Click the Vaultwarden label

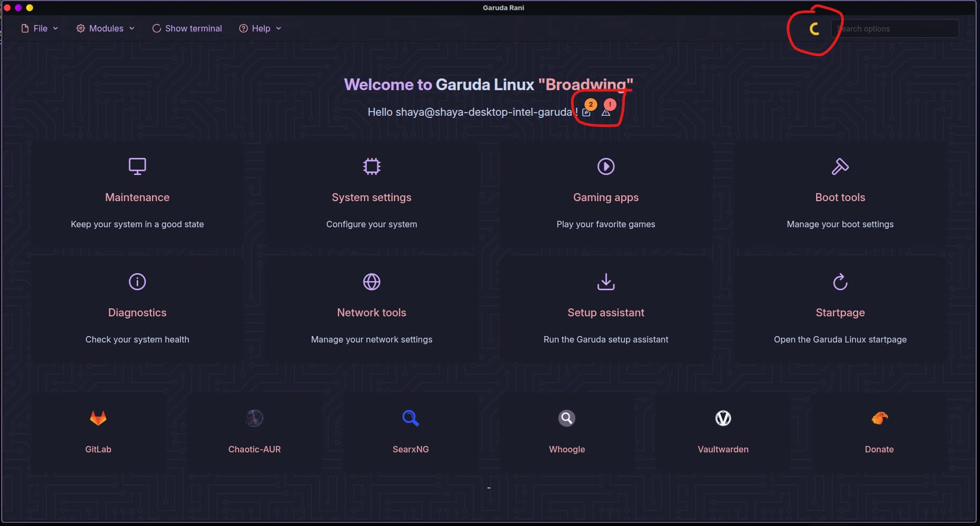point(723,449)
